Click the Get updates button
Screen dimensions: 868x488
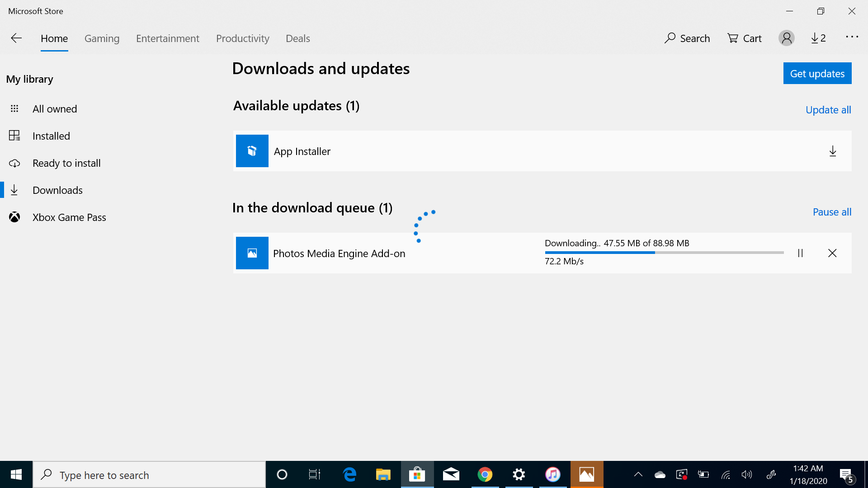[817, 73]
